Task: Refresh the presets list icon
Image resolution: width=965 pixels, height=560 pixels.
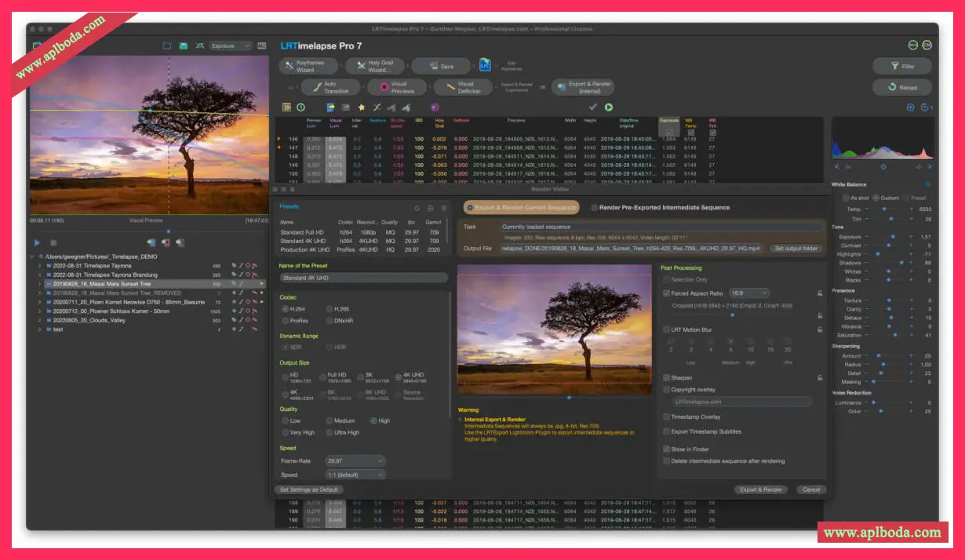Action: pyautogui.click(x=417, y=208)
